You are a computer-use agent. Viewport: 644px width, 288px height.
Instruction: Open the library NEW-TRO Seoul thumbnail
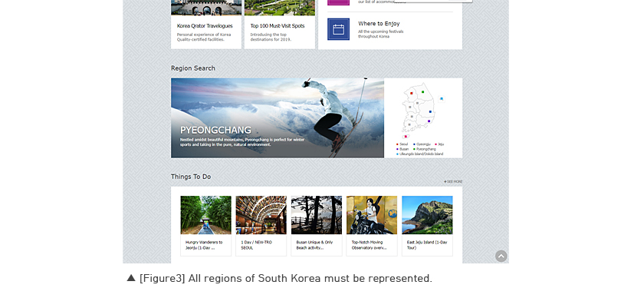tap(261, 215)
